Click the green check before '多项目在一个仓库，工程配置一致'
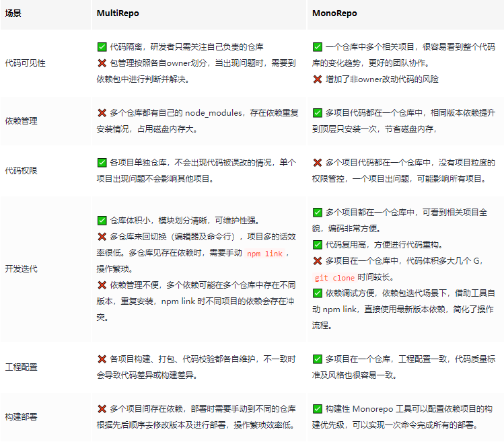This screenshot has width=504, height=442. coord(317,359)
